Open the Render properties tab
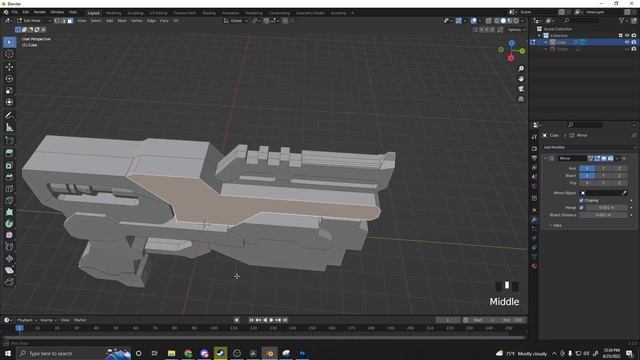 click(534, 149)
